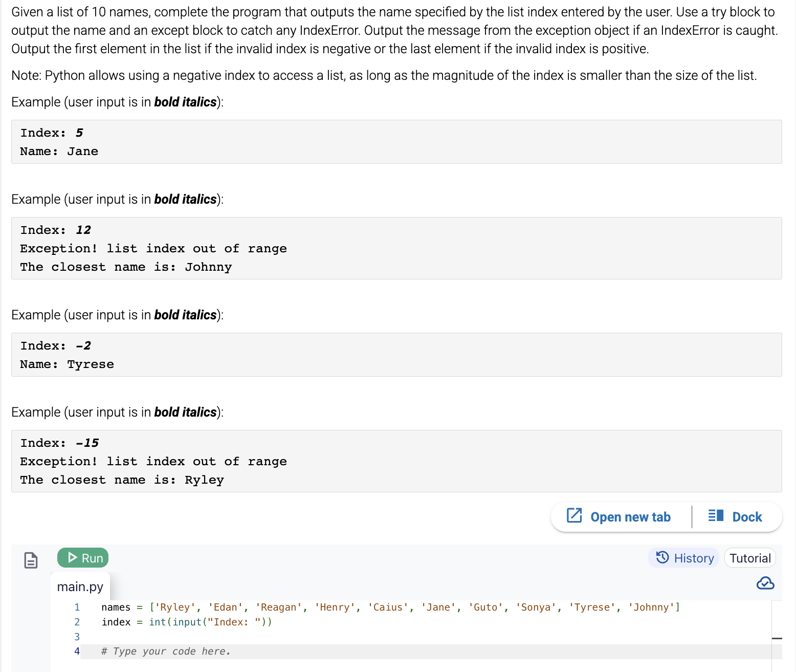Open the Tutorial
This screenshot has height=672, width=796.
tap(750, 558)
